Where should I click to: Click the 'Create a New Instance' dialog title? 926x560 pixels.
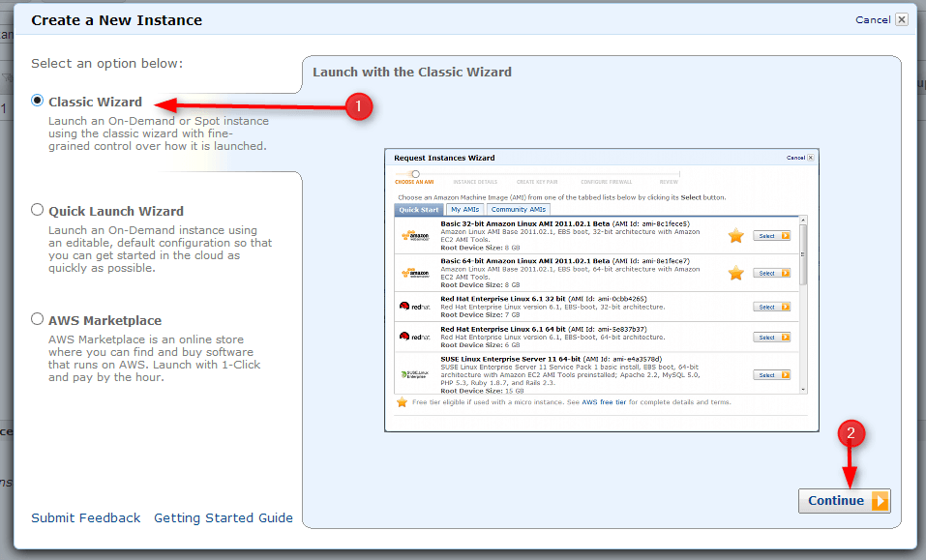pyautogui.click(x=116, y=20)
